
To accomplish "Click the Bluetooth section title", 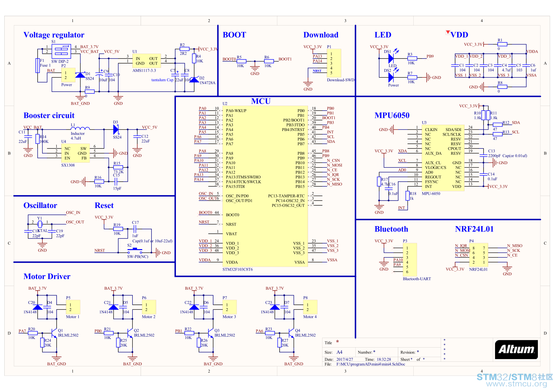I will [391, 229].
